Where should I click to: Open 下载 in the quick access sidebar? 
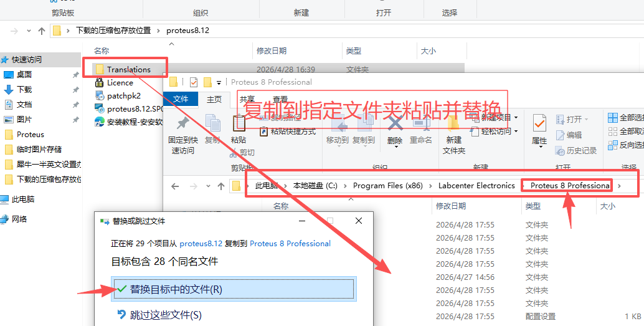coord(18,89)
